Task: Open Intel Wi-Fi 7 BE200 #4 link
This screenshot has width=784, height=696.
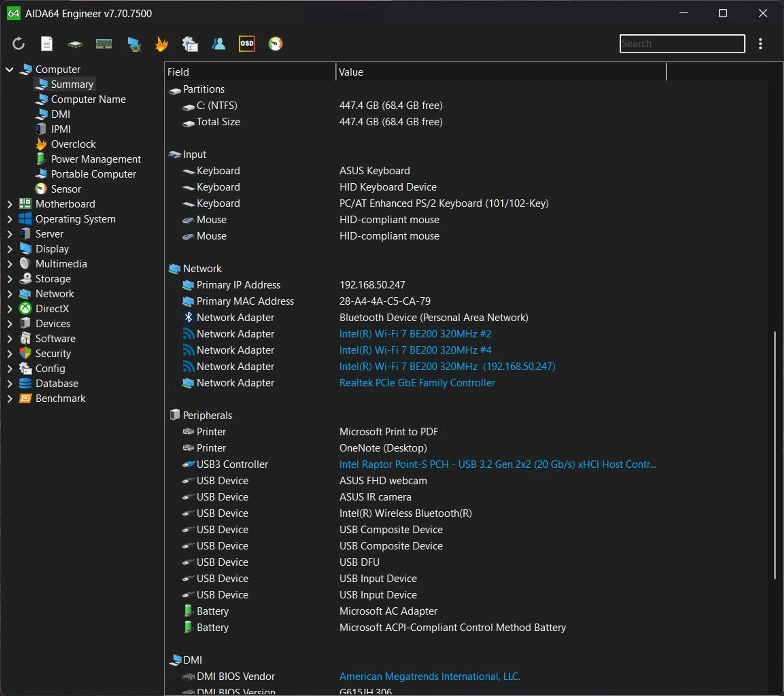Action: [415, 350]
